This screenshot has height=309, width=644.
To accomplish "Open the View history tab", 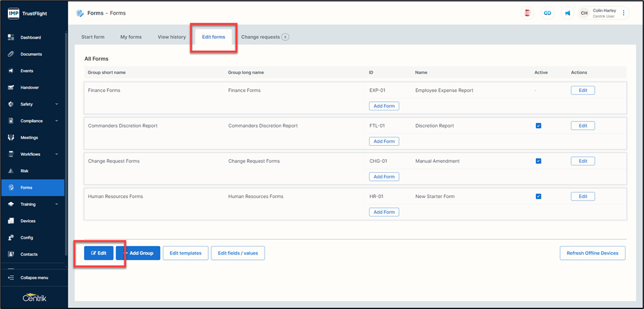I will tap(172, 37).
